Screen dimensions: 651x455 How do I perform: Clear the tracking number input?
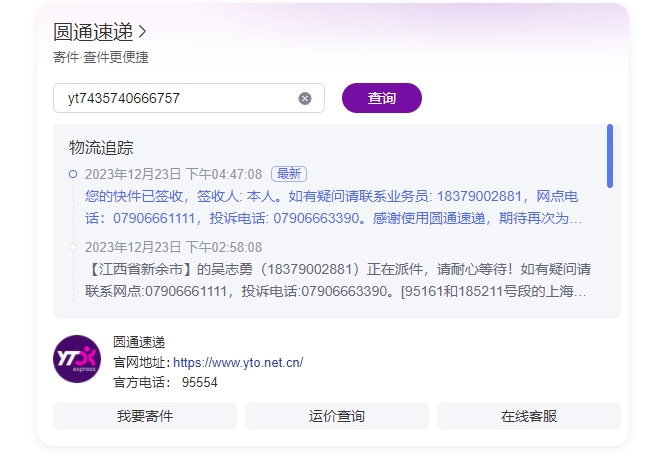click(x=305, y=98)
